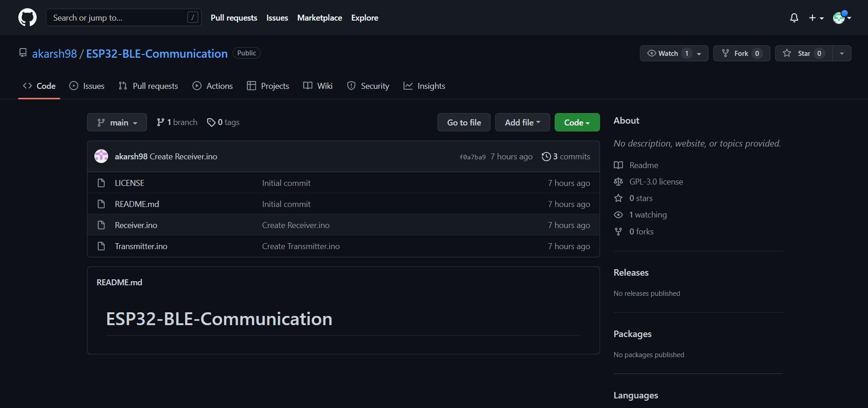Click the commit history clock icon
Screen dimensions: 868x408
546,157
